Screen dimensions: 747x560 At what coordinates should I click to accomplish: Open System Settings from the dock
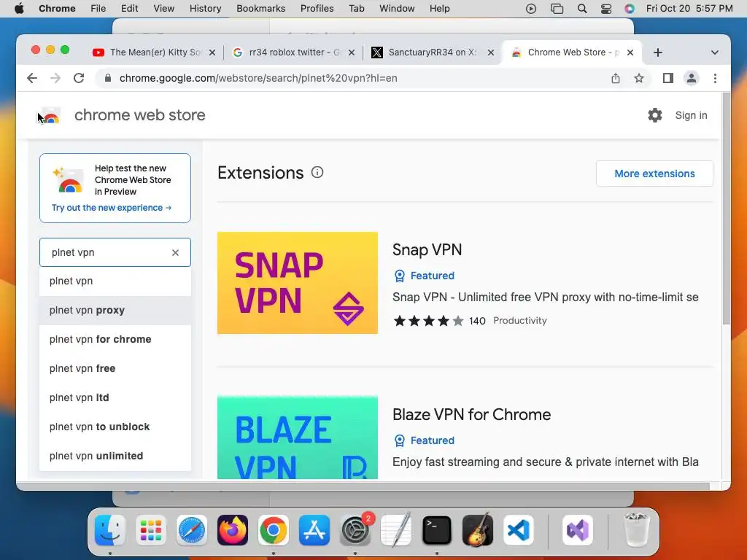point(355,530)
